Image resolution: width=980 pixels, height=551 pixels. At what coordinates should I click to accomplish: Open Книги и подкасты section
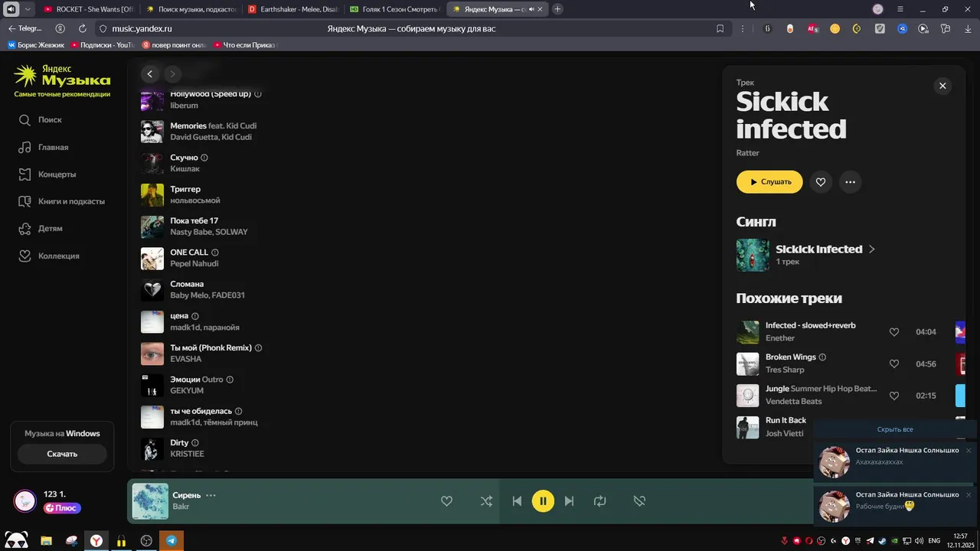pos(62,201)
